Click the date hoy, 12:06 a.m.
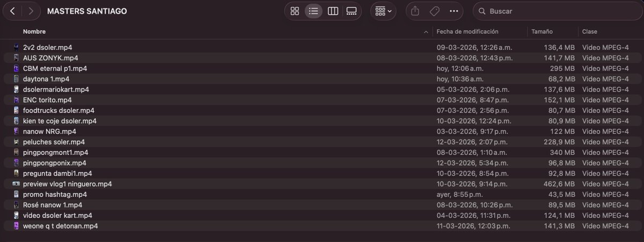 460,68
